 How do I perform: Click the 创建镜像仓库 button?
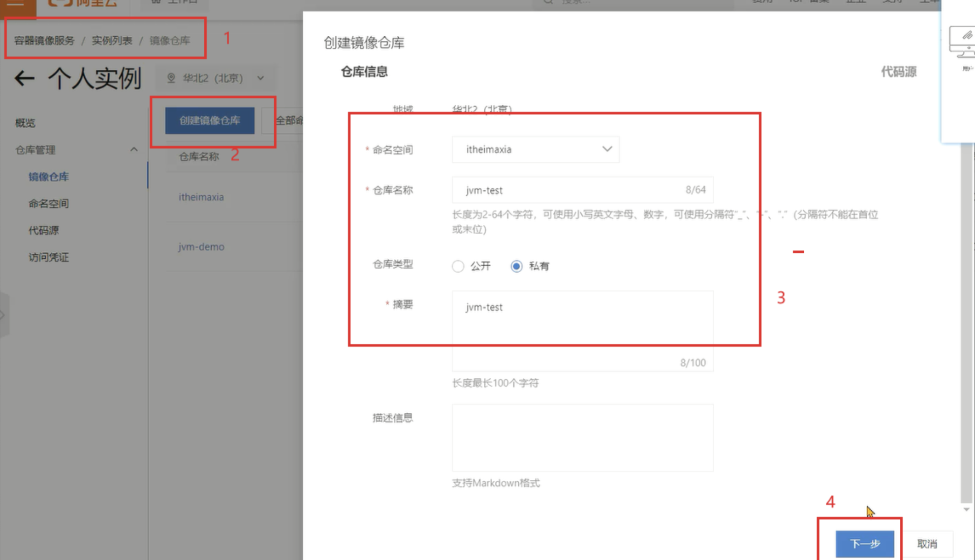(209, 121)
